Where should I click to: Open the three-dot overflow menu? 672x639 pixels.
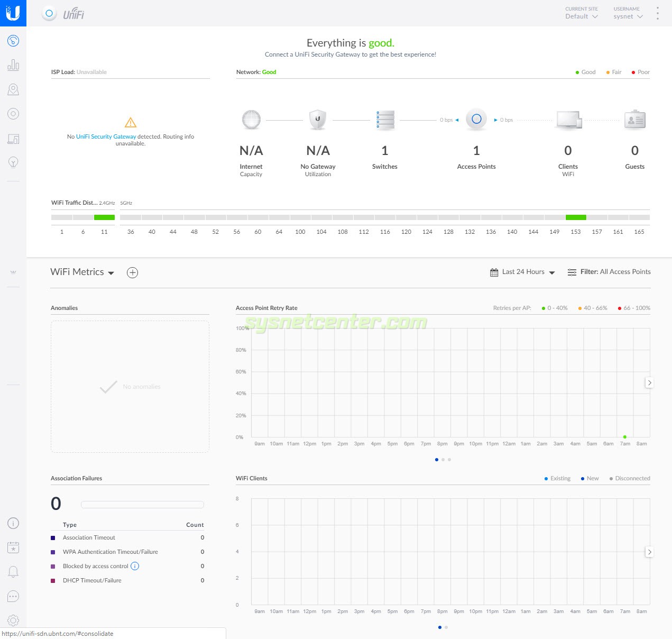pos(658,13)
